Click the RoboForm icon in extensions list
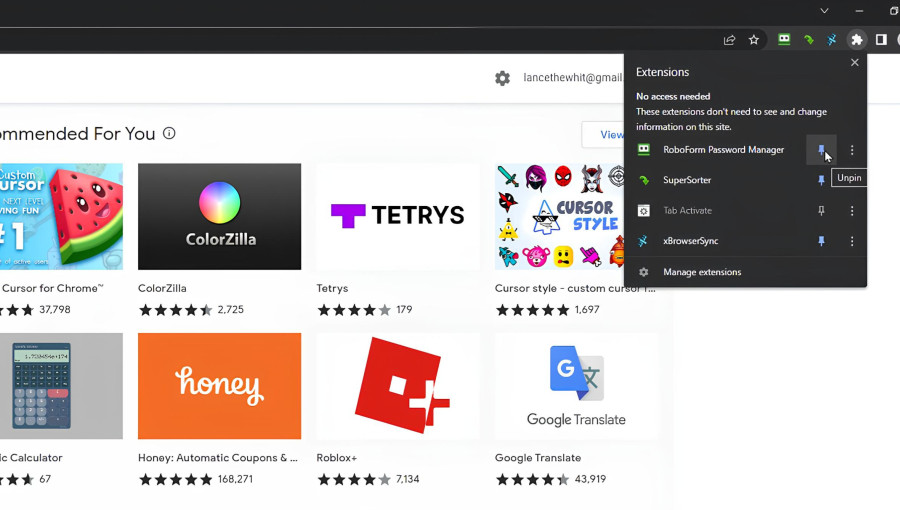 (x=643, y=150)
